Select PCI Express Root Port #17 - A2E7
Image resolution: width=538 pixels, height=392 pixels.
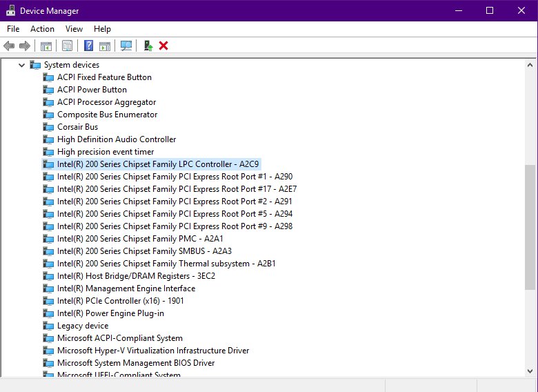pos(177,189)
